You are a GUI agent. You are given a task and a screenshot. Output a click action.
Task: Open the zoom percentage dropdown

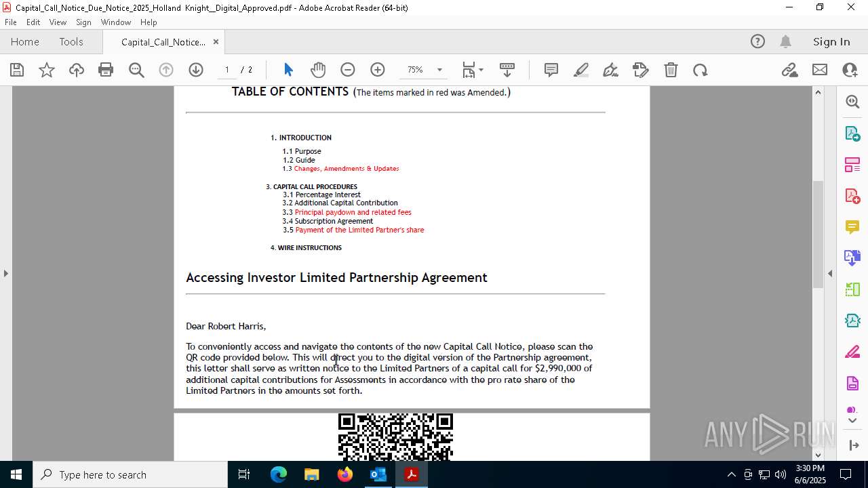coord(439,70)
